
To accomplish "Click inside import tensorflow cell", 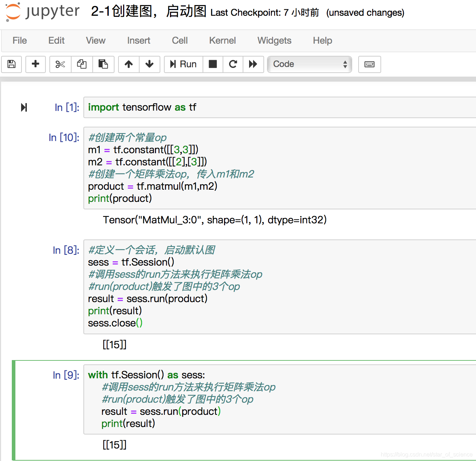I will (280, 107).
